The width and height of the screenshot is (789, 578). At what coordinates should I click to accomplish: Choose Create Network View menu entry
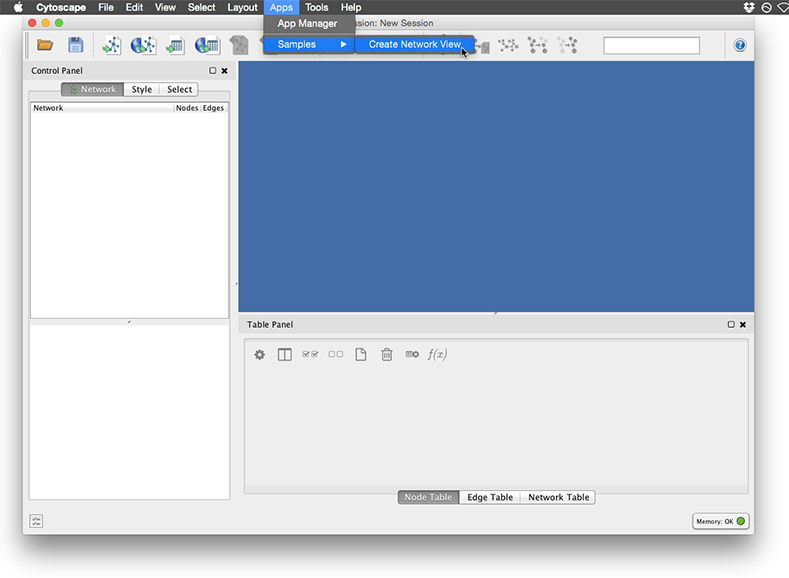pos(414,44)
